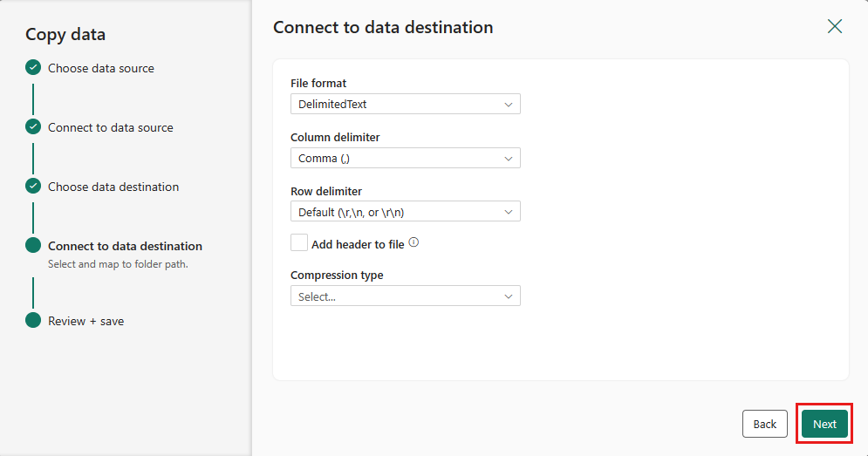Open the Row delimiter dropdown
This screenshot has height=456, width=868.
(405, 212)
